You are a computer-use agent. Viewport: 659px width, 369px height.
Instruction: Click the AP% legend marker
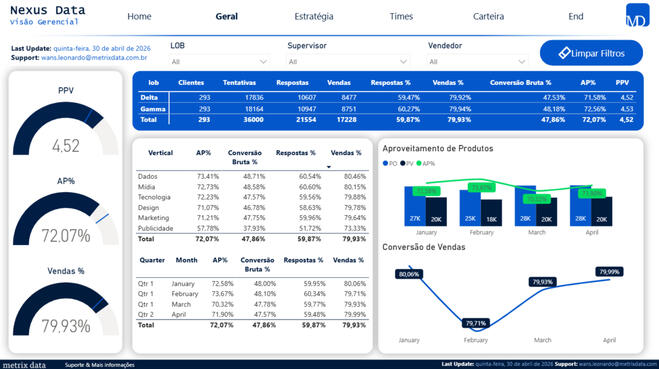(419, 163)
